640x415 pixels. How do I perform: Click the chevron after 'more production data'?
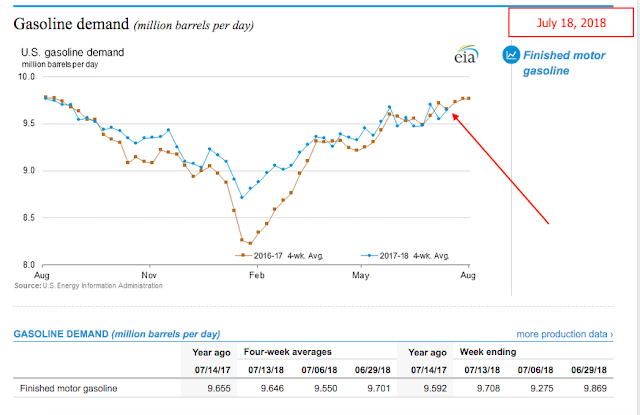pyautogui.click(x=610, y=333)
